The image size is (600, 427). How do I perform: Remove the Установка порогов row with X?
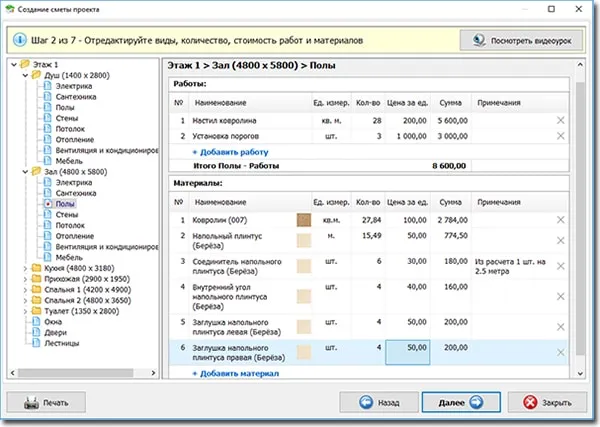click(x=560, y=136)
